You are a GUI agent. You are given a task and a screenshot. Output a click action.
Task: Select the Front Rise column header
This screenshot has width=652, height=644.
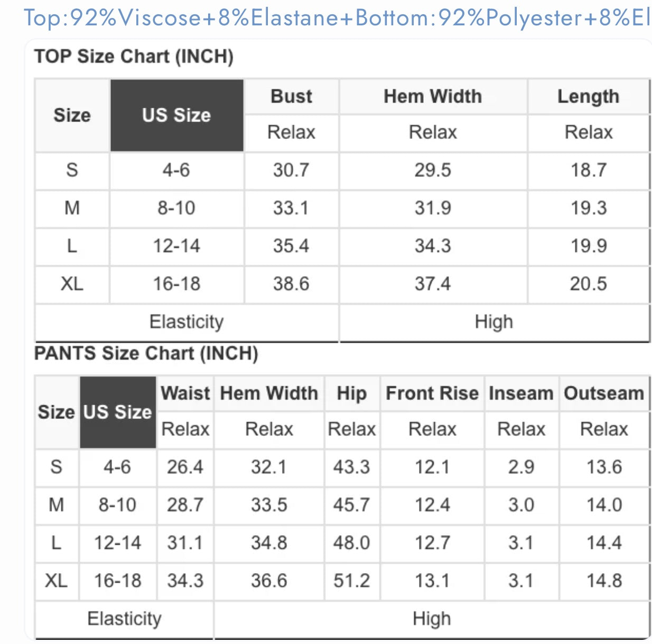432,394
